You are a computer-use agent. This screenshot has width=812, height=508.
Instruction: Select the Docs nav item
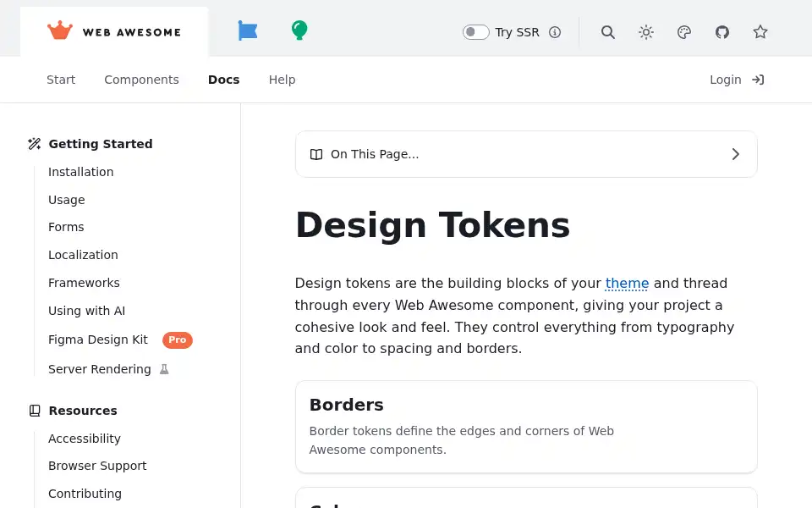(223, 80)
